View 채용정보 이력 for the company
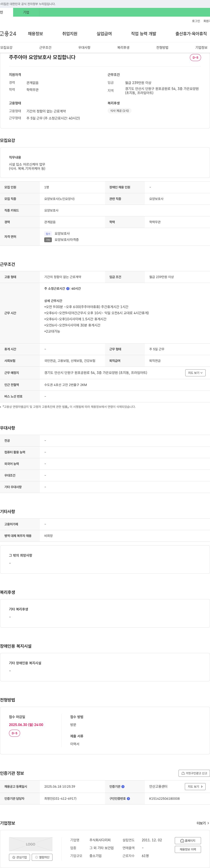The image size is (210, 868). (188, 849)
